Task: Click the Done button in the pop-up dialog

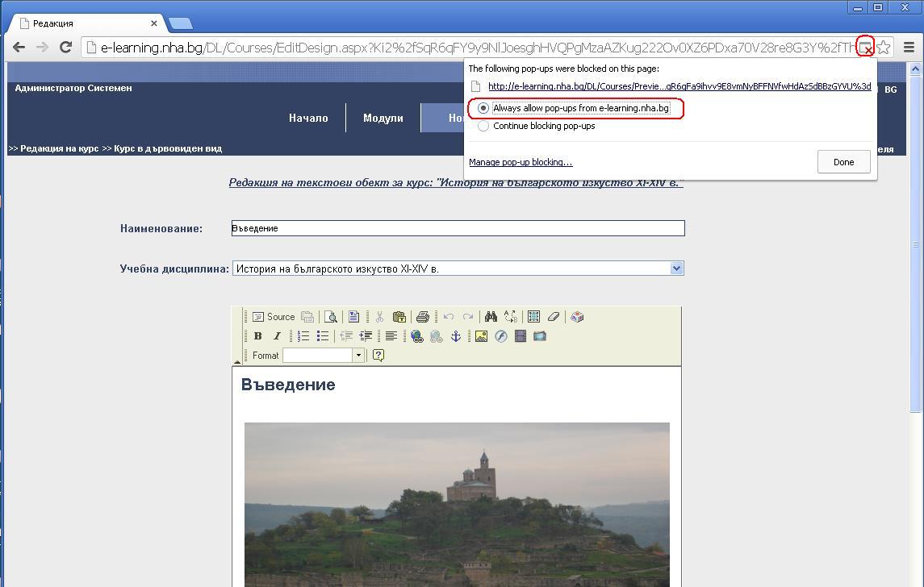Action: coord(843,162)
